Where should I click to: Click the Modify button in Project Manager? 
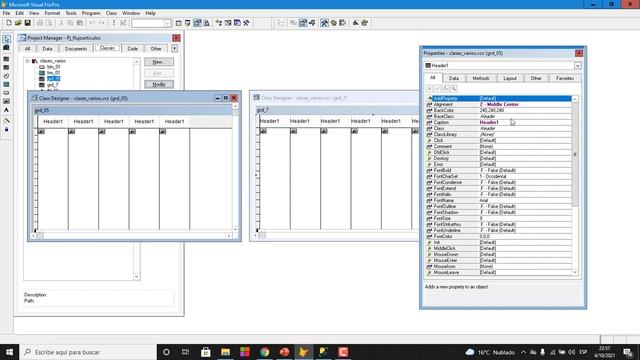(x=159, y=84)
